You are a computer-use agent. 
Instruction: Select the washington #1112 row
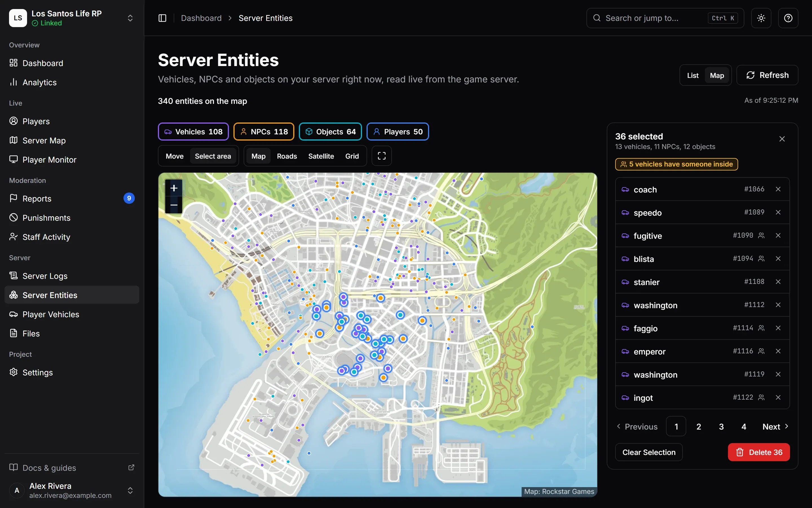pyautogui.click(x=702, y=305)
